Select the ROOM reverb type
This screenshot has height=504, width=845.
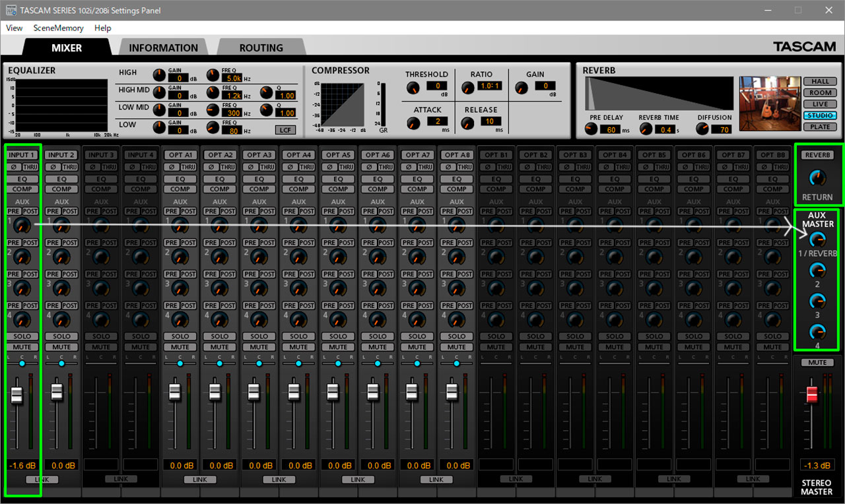[820, 93]
